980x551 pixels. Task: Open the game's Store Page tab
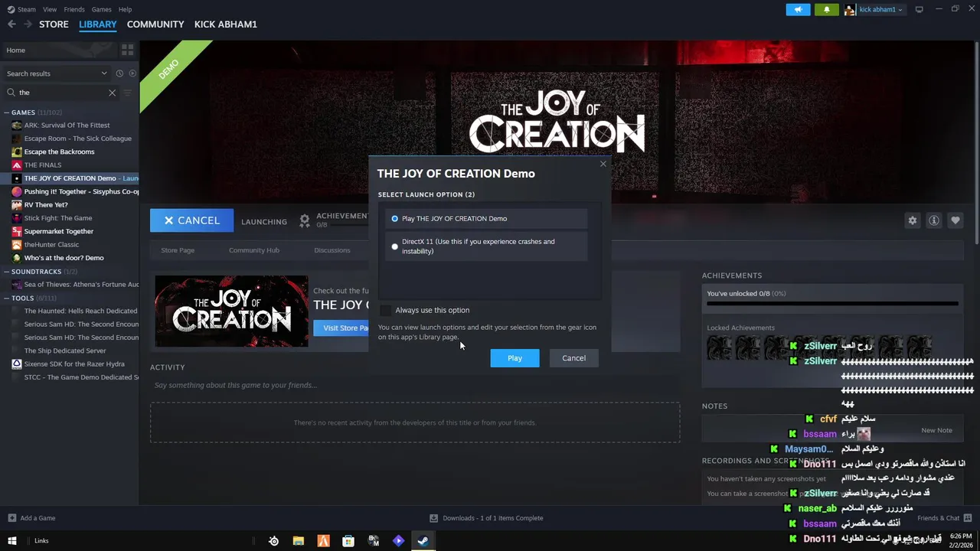(x=178, y=250)
